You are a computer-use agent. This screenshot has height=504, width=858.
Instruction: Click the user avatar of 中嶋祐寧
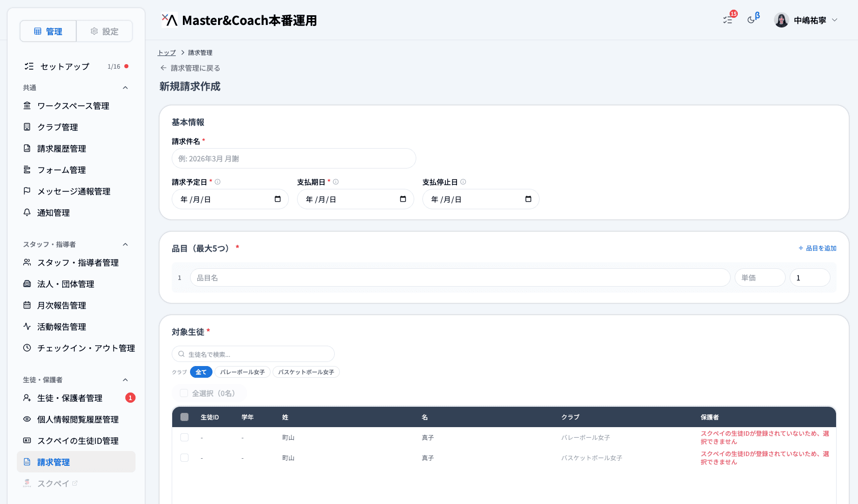click(782, 20)
